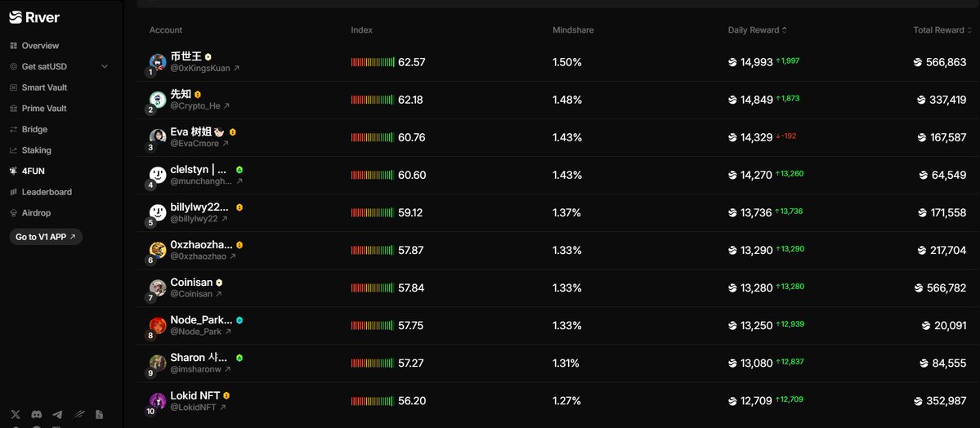Click the avatar of Coinisan
980x428 pixels.
coord(158,288)
